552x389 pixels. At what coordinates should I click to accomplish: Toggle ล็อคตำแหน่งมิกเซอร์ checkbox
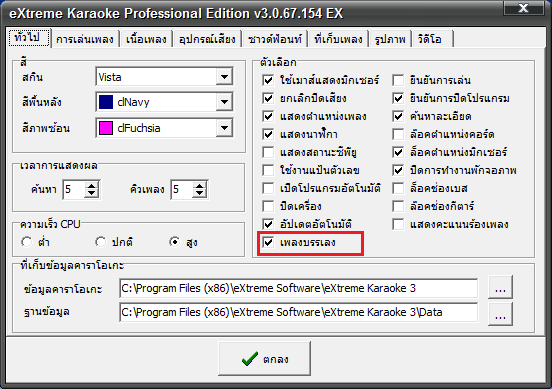pyautogui.click(x=398, y=152)
